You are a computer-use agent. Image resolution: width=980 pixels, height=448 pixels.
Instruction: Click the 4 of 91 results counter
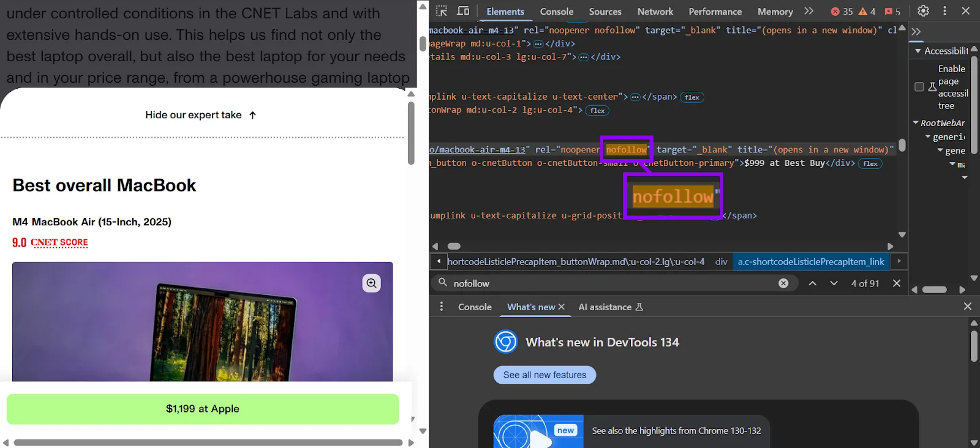[865, 283]
